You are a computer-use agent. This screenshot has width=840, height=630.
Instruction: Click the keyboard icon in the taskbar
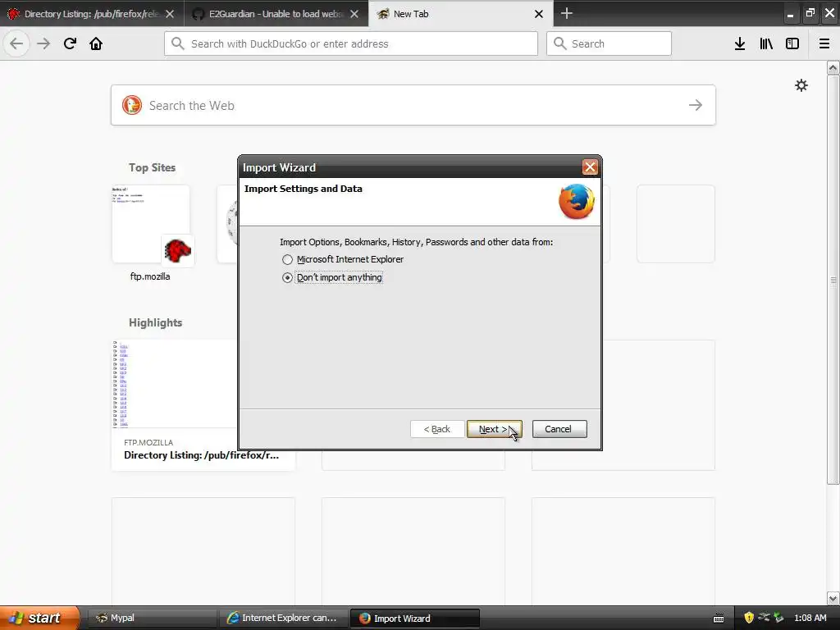(719, 619)
